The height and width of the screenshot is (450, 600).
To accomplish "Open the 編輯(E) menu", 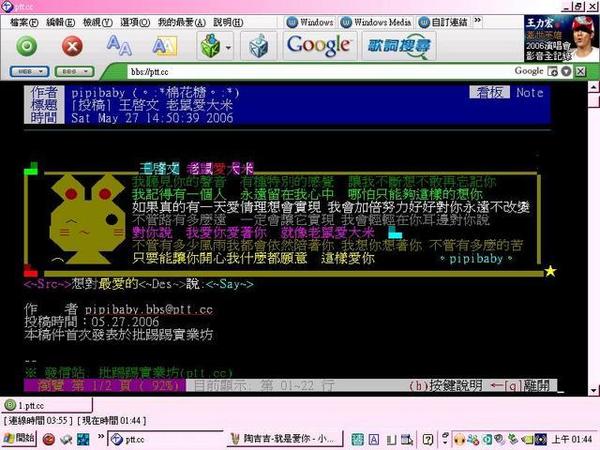I will click(60, 23).
